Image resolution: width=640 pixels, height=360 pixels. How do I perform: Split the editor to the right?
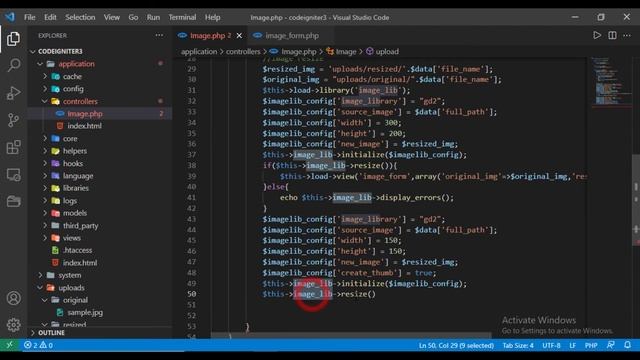pos(612,36)
